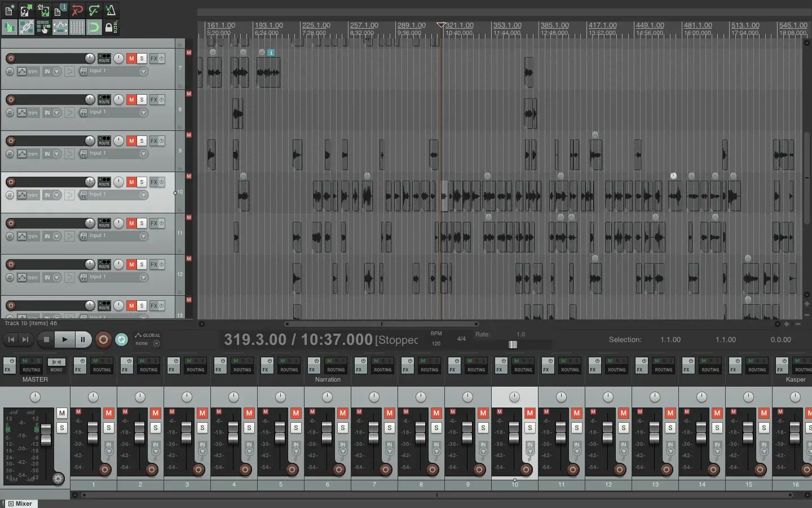Create a new project from the toolbar

pyautogui.click(x=10, y=10)
